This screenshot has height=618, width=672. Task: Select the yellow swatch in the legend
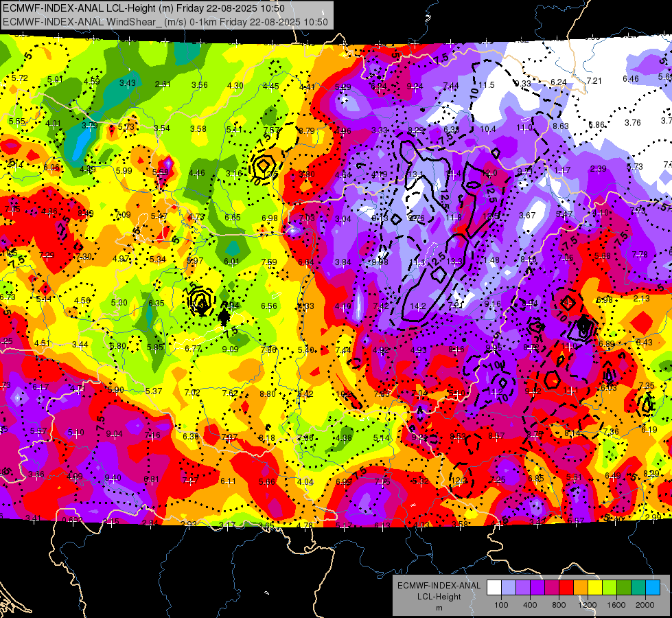[x=595, y=588]
